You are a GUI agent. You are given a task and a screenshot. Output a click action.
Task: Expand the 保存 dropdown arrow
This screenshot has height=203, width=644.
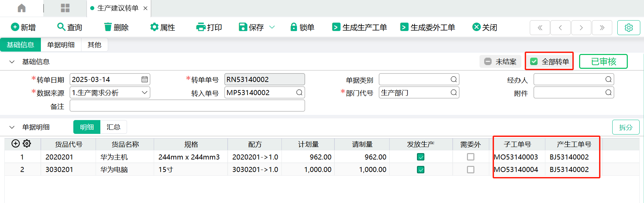(x=272, y=27)
